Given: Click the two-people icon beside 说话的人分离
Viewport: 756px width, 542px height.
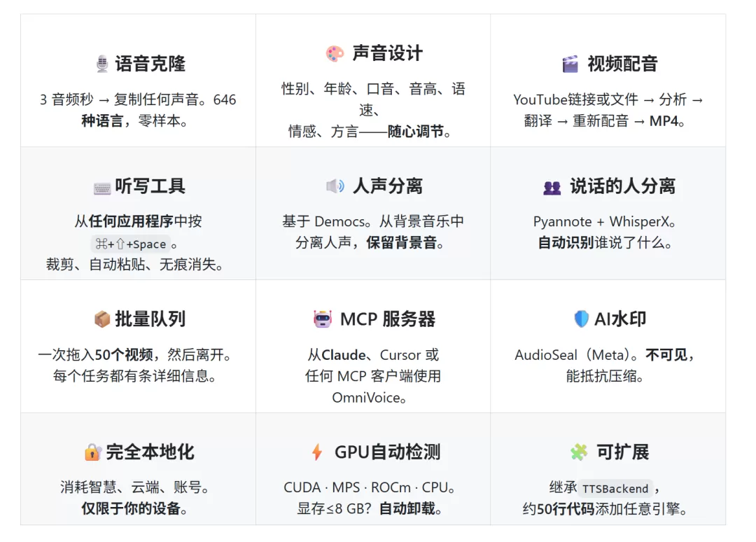Looking at the screenshot, I should click(x=552, y=188).
